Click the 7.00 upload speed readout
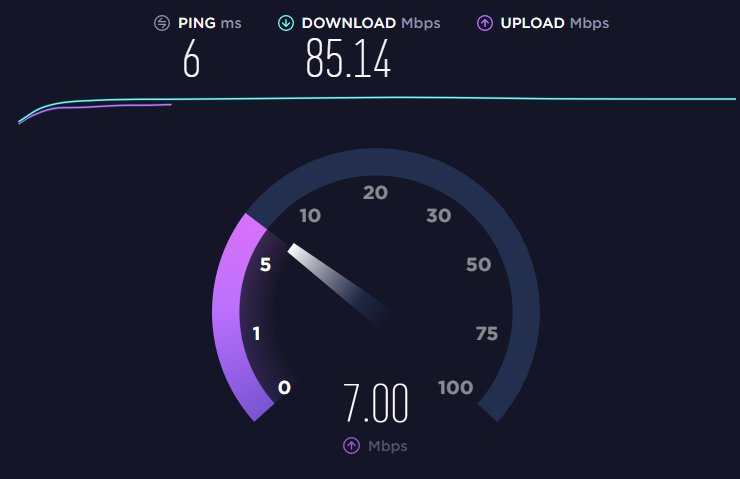The image size is (740, 479). [376, 403]
